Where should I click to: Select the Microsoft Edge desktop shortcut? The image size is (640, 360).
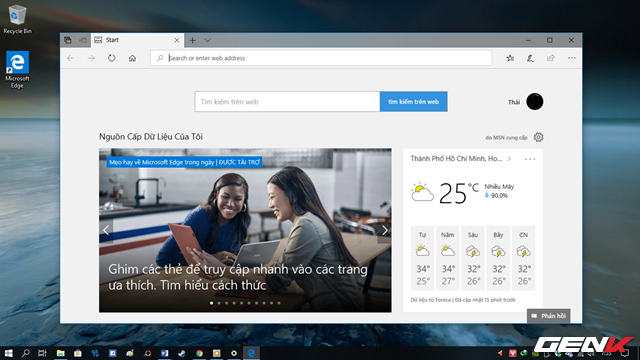click(17, 69)
